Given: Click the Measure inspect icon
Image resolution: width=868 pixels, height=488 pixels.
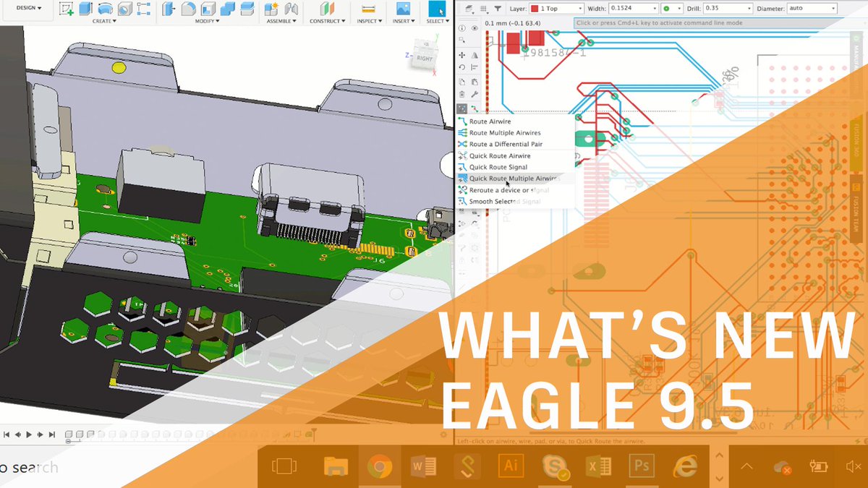Looking at the screenshot, I should tap(368, 9).
